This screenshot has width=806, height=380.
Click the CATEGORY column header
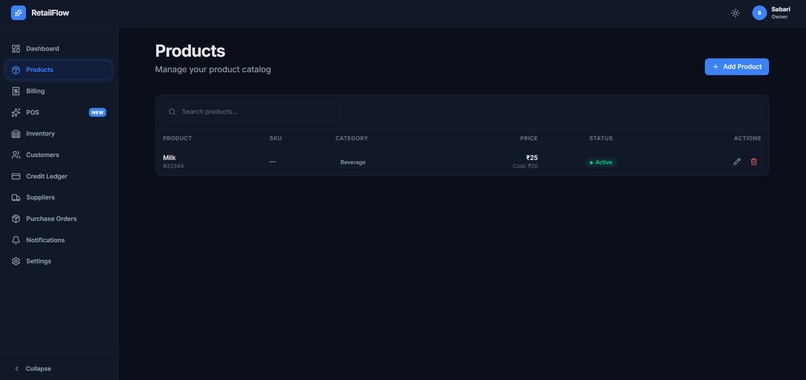352,138
